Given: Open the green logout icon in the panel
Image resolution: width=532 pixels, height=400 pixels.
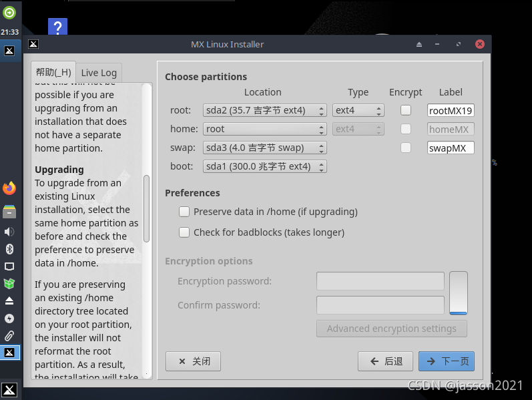Looking at the screenshot, I should (9, 13).
